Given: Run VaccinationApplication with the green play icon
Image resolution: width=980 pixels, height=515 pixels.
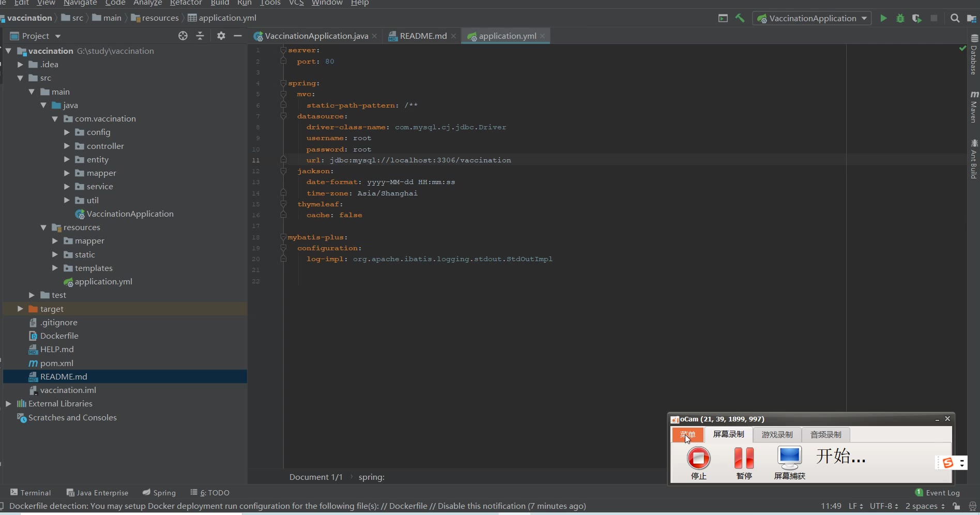Looking at the screenshot, I should click(883, 19).
